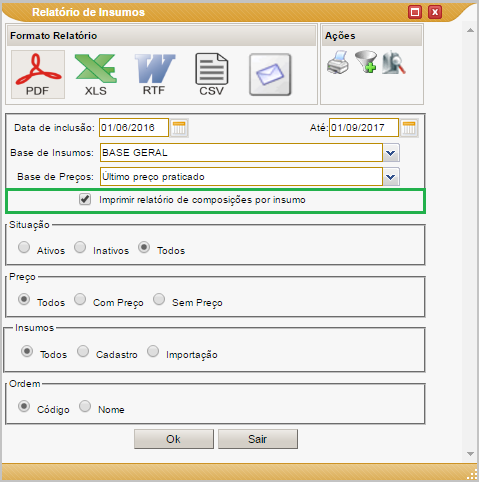479x482 pixels.
Task: Click the printer icon in Ações
Action: tap(338, 62)
